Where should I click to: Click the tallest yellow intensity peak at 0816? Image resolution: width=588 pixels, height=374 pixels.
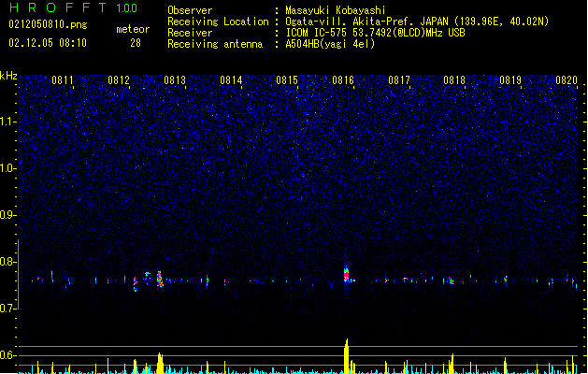tap(346, 356)
